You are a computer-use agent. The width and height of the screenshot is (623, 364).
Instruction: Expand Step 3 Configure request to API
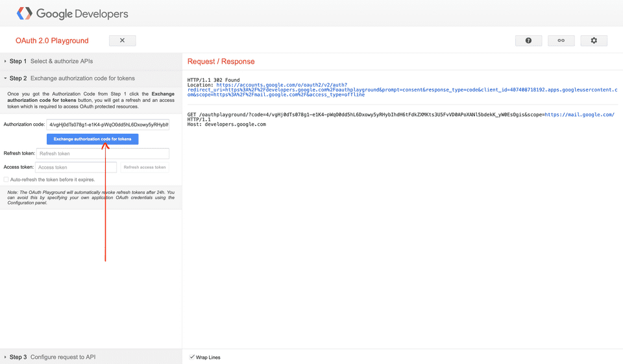click(x=91, y=357)
